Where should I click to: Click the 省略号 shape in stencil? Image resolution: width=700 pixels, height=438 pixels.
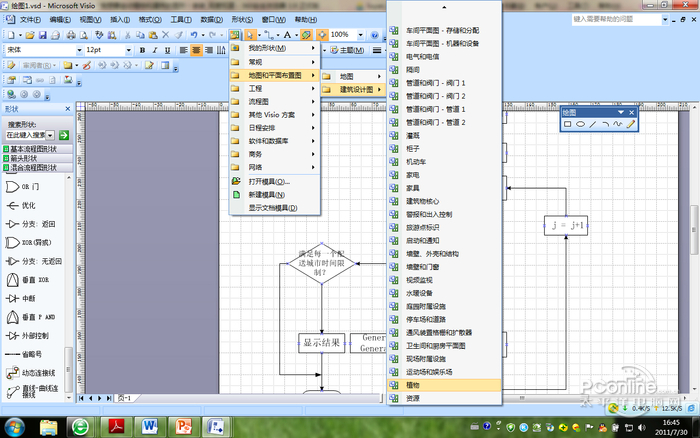(x=24, y=354)
